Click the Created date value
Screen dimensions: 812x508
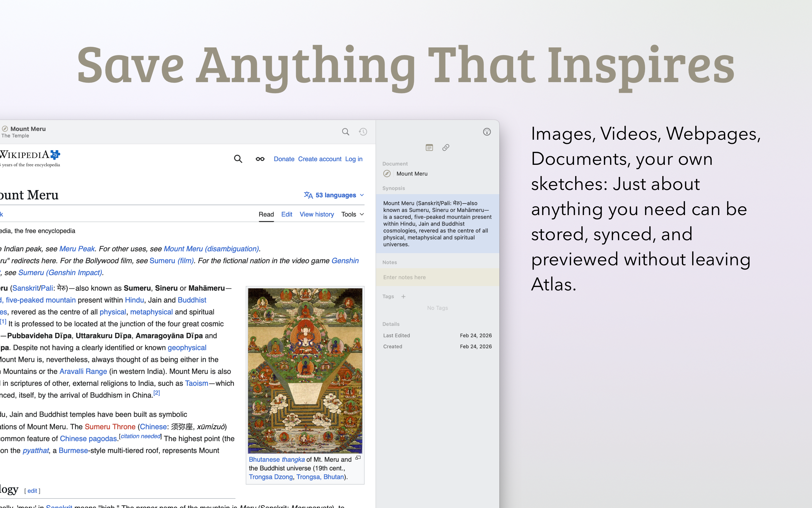476,346
